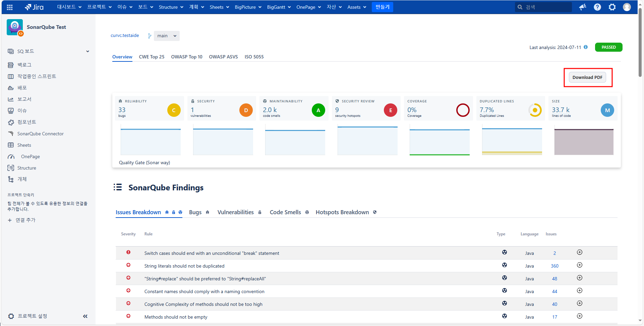644x326 pixels.
Task: Open the 대시보드 dropdown menu
Action: click(69, 7)
